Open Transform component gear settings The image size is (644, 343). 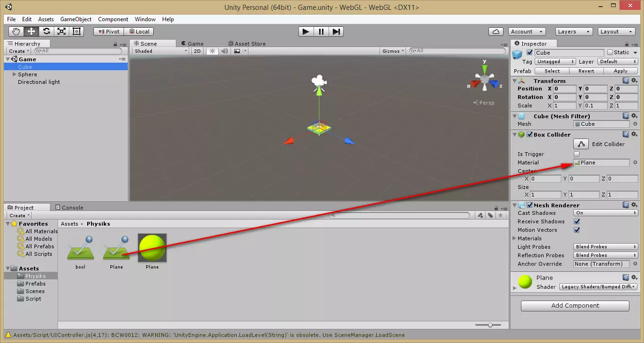tap(634, 81)
